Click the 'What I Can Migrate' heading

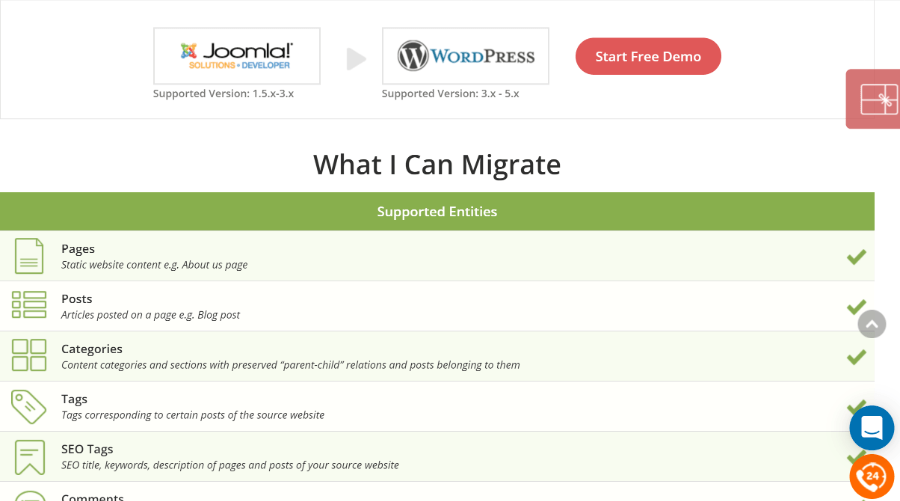(437, 165)
